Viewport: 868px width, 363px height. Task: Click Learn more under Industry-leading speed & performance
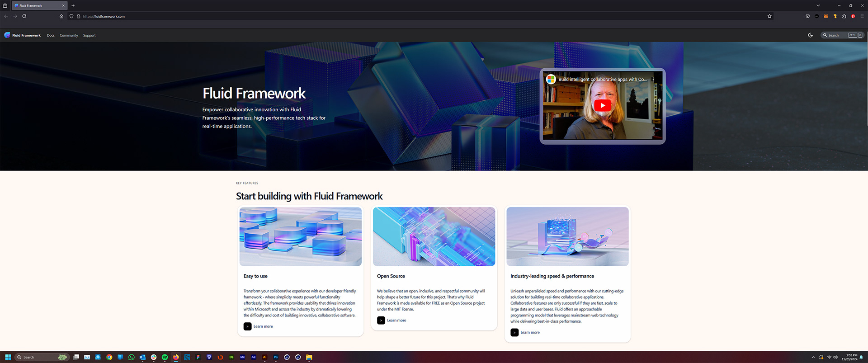530,333
